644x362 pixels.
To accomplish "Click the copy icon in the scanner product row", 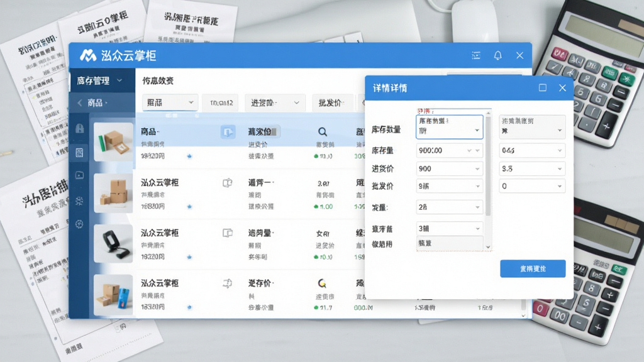I will [228, 233].
